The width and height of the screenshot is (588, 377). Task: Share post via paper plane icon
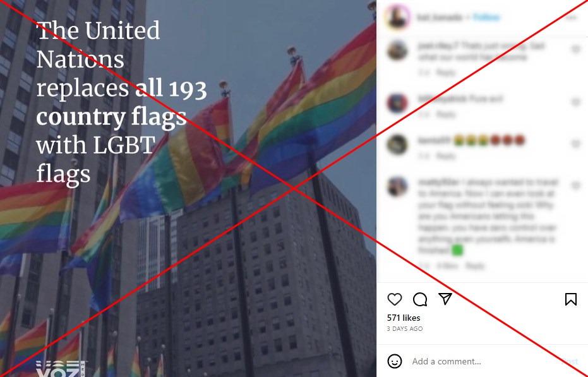445,299
